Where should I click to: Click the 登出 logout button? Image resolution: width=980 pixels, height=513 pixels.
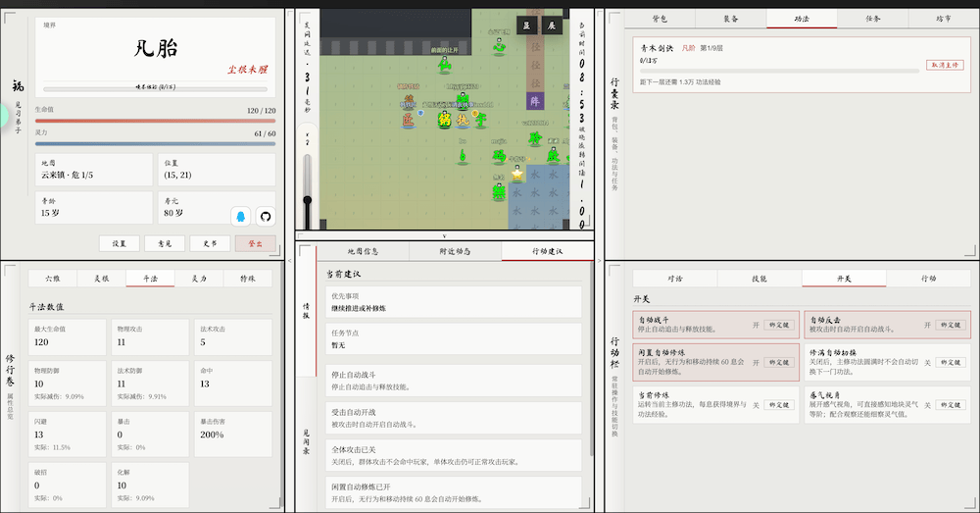(x=255, y=243)
